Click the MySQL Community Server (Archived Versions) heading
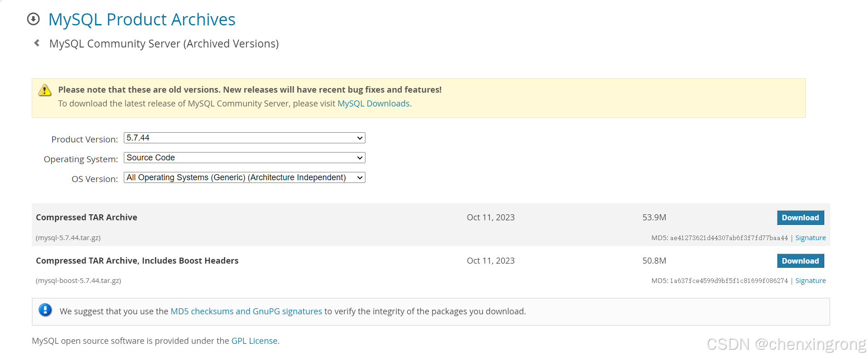868x359 pixels. click(x=164, y=44)
